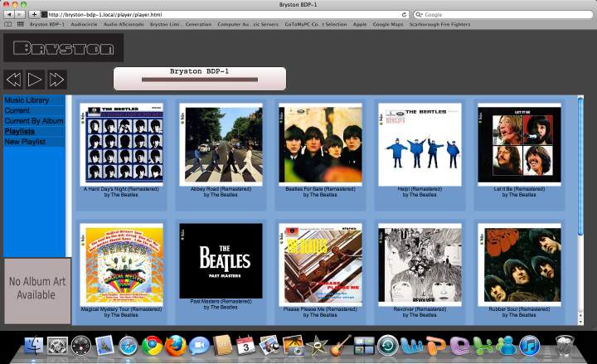Open the Trash in the dock
This screenshot has width=597, height=364.
[x=565, y=345]
